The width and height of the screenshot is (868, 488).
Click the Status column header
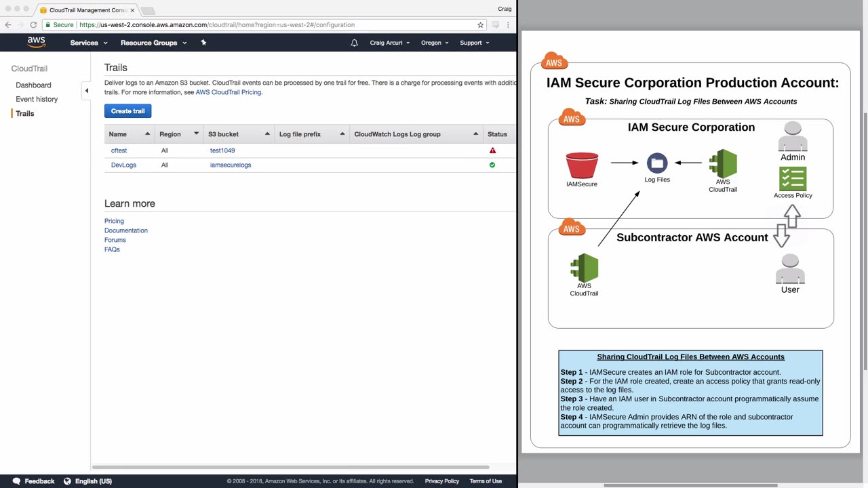click(497, 134)
